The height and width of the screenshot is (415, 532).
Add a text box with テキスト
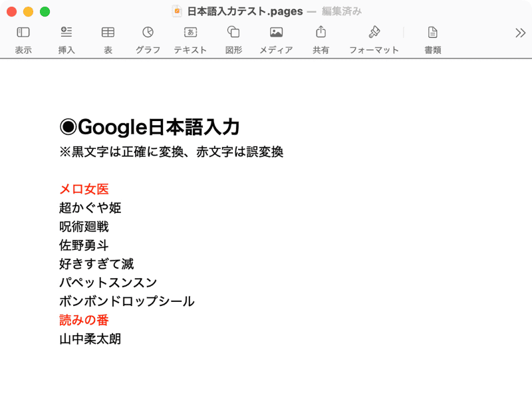pyautogui.click(x=190, y=32)
